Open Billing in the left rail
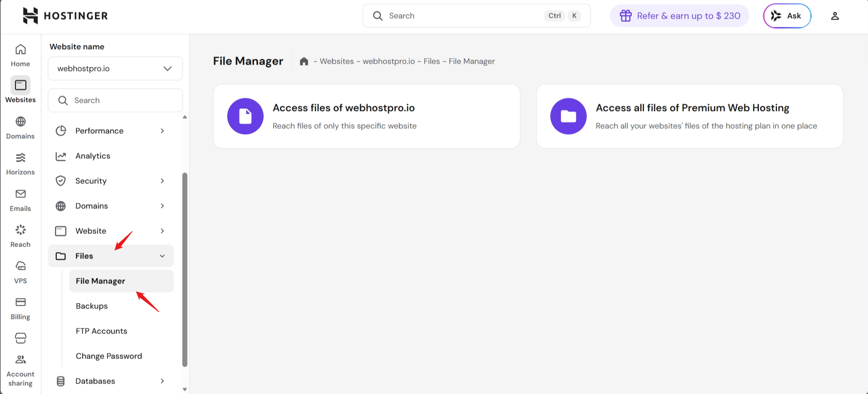868x394 pixels. coord(20,308)
